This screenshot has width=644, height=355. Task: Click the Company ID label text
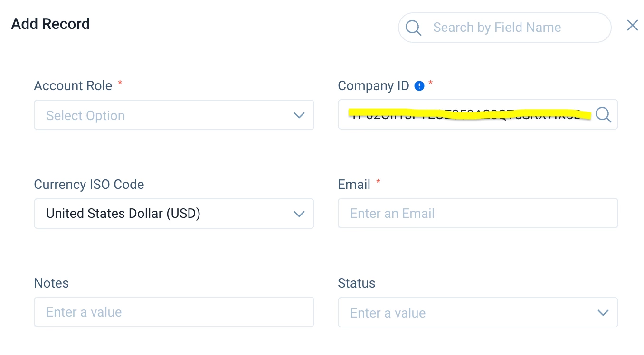373,86
